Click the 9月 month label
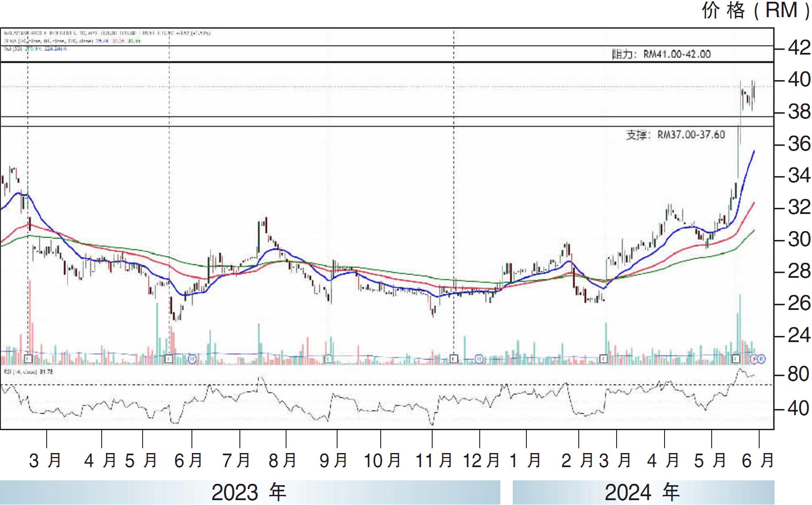The height and width of the screenshot is (505, 812). tap(334, 461)
